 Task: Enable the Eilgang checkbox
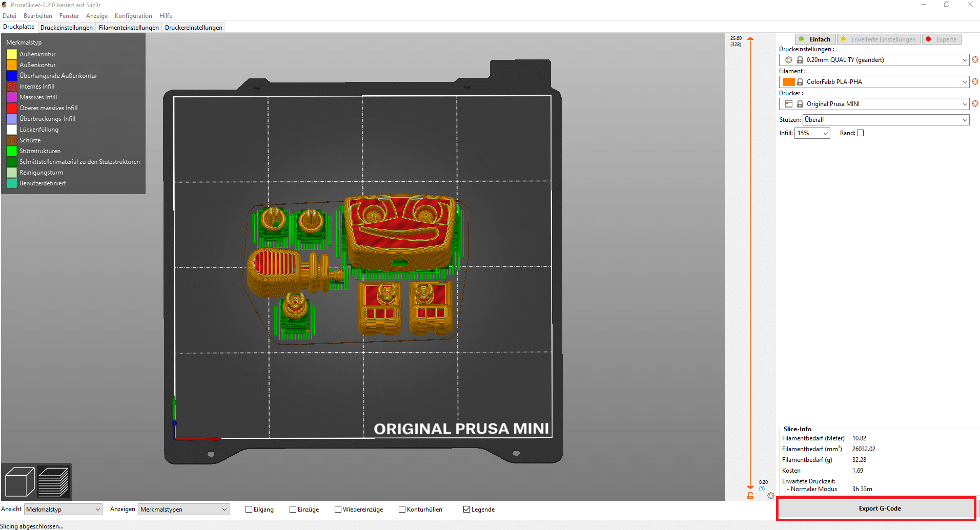pyautogui.click(x=249, y=510)
